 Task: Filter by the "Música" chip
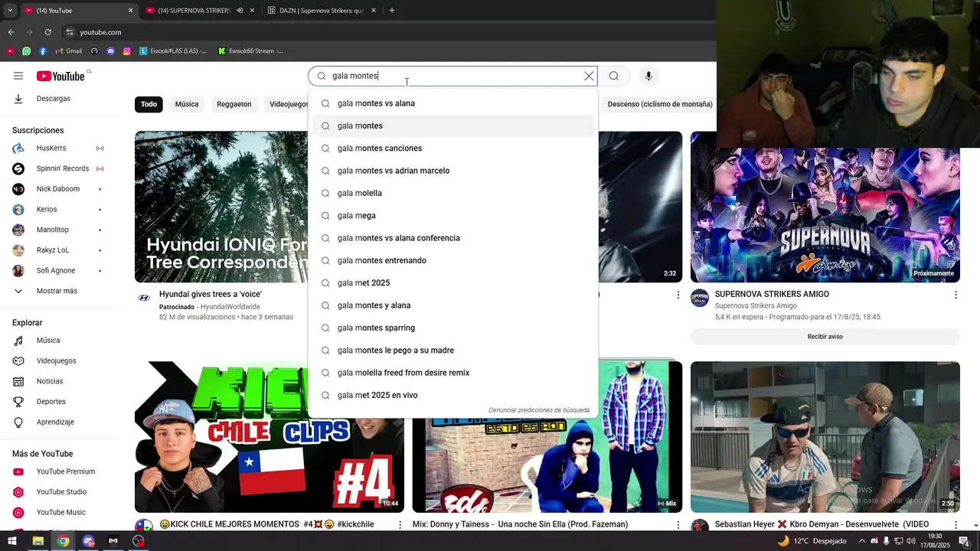(x=187, y=104)
